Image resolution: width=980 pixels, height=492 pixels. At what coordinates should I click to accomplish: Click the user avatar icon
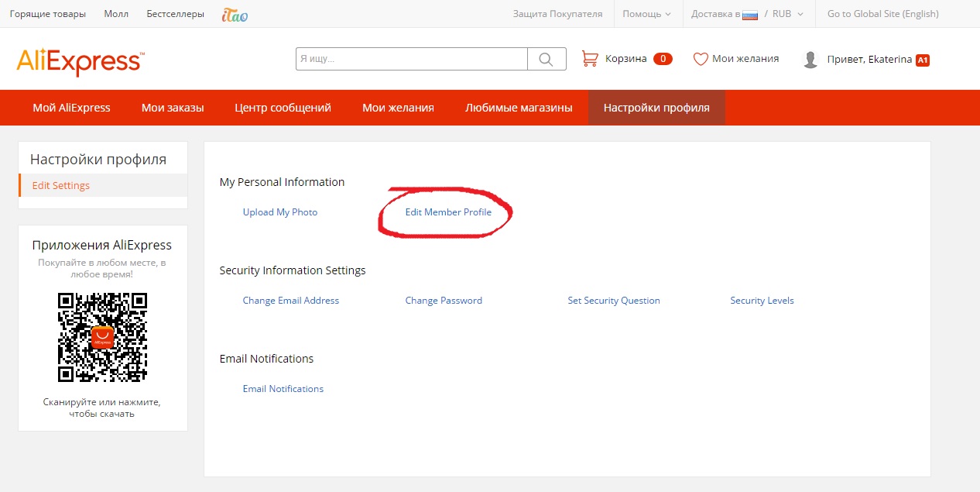[x=810, y=60]
